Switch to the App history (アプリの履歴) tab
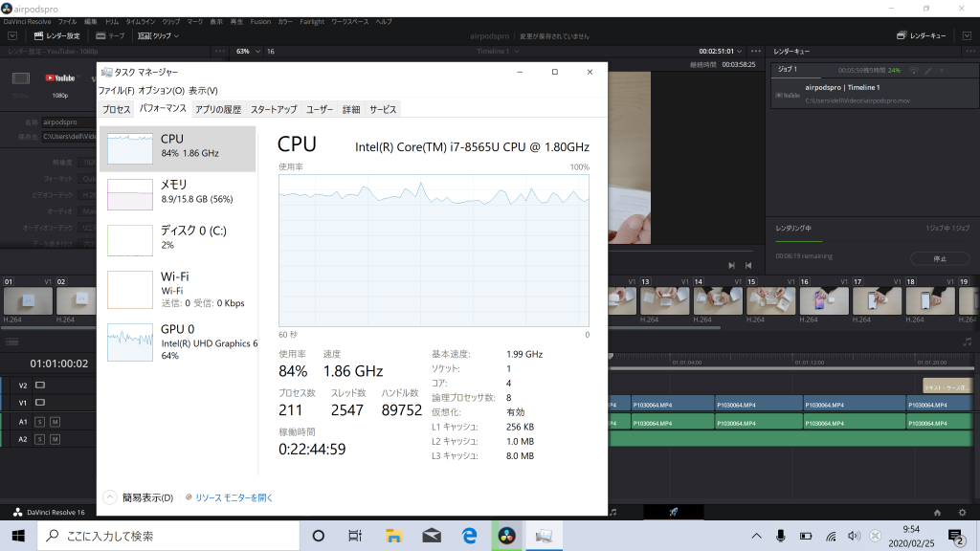Image resolution: width=980 pixels, height=551 pixels. point(218,109)
